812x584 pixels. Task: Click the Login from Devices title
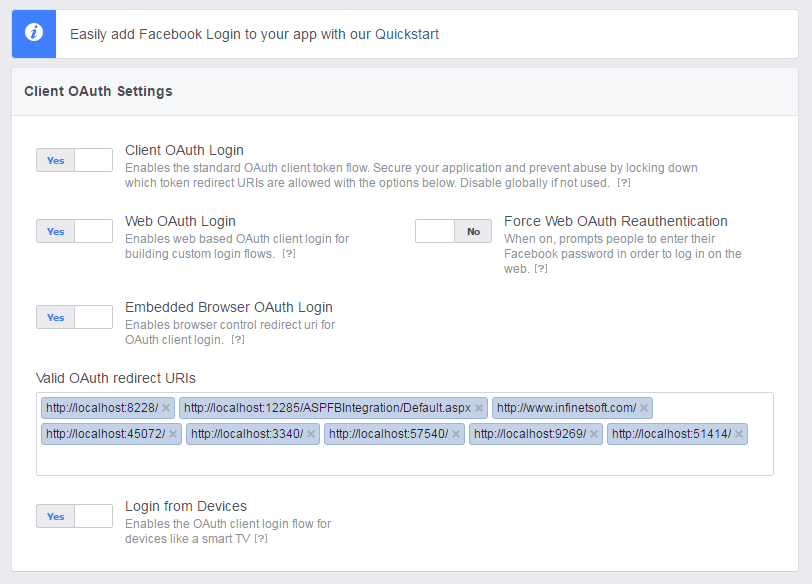coord(186,506)
